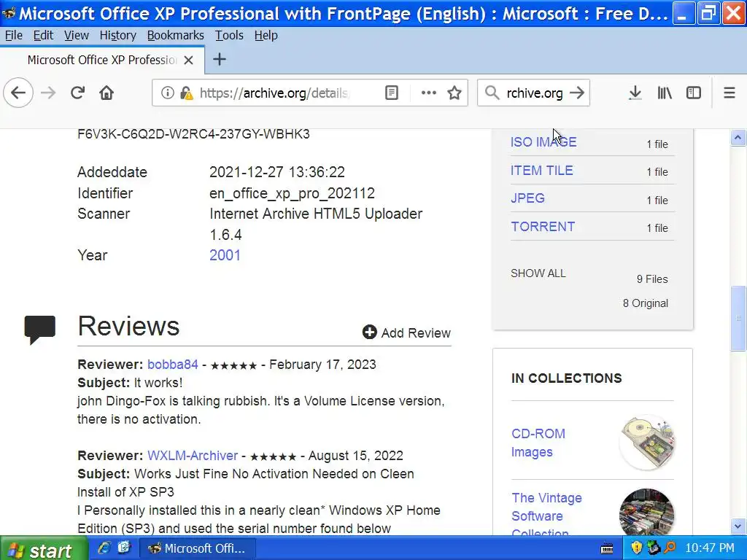Open a new tab with plus button
747x560 pixels.
pos(219,60)
